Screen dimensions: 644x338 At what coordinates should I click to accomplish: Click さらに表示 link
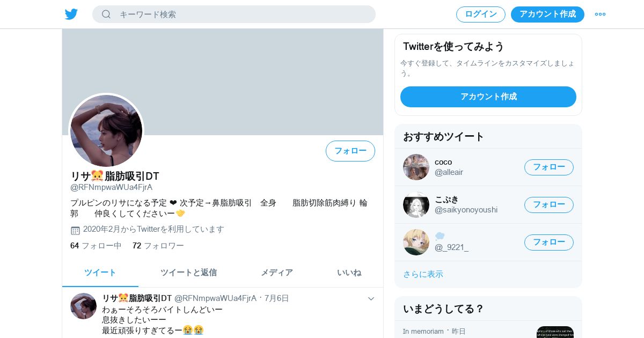click(423, 274)
